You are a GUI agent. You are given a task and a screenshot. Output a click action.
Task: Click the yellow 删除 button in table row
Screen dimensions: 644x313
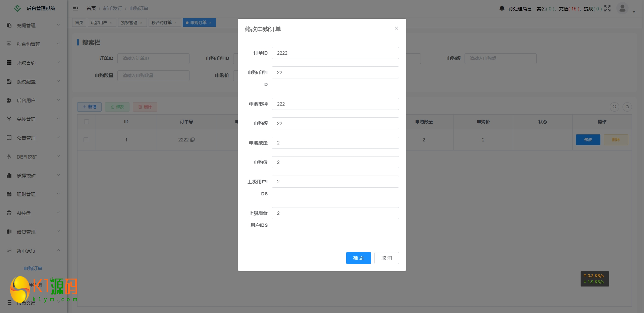[616, 140]
